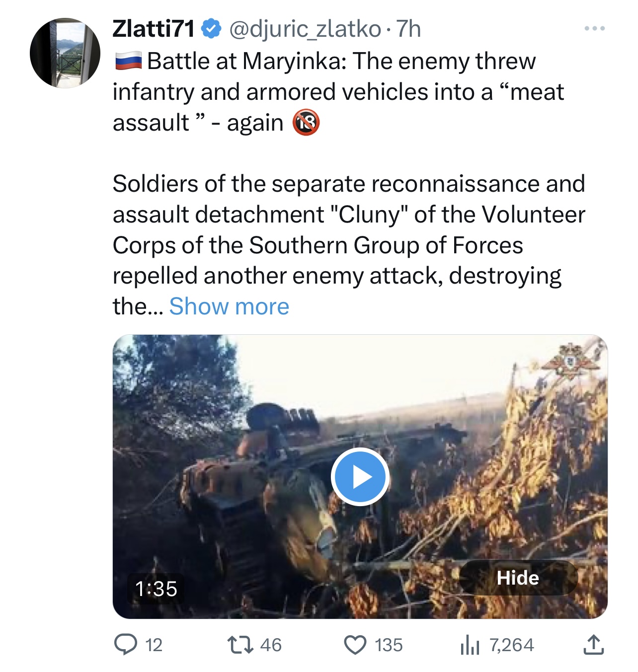Click the 7h timestamp
This screenshot has height=672, width=638.
(x=408, y=29)
